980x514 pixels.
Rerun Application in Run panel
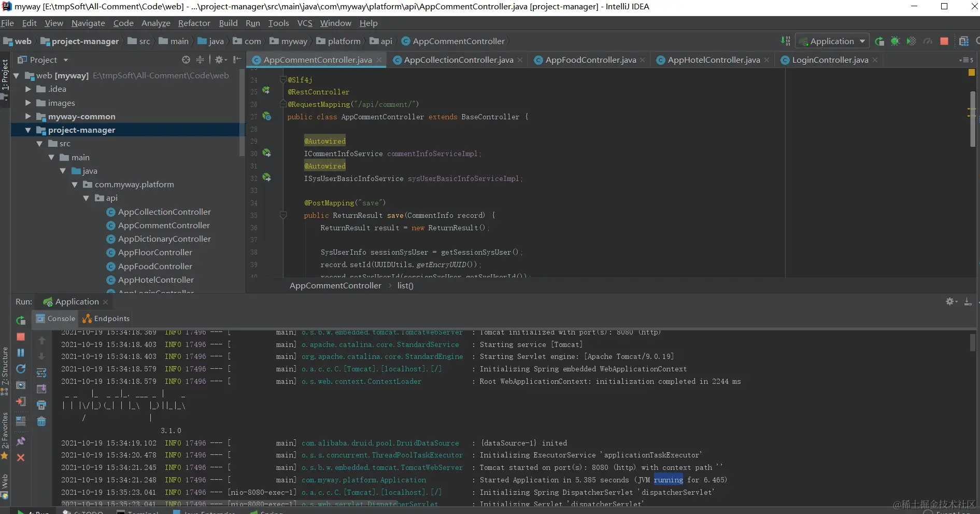click(21, 321)
